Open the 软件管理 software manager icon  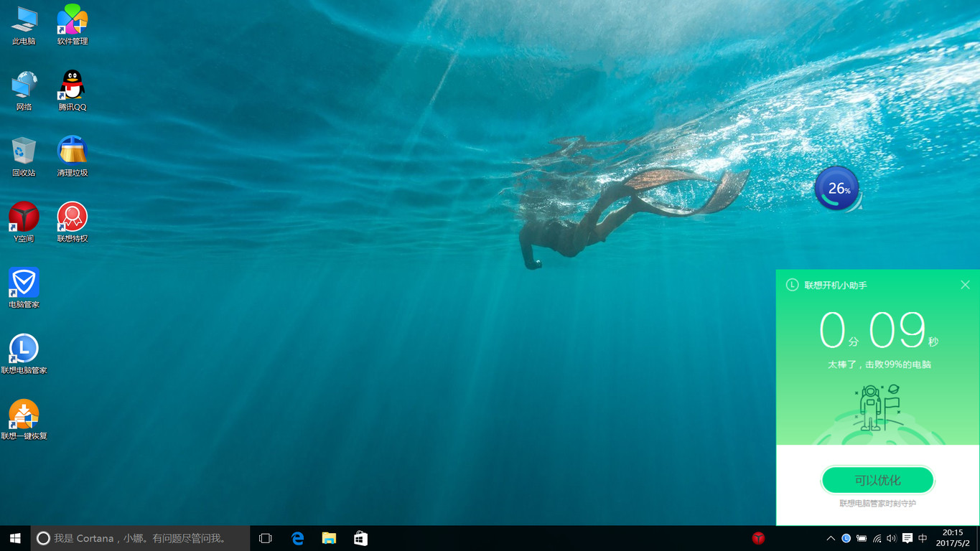click(72, 26)
